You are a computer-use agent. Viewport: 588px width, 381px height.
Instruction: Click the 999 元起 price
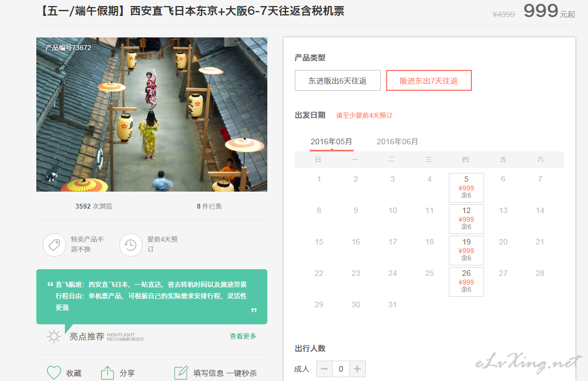549,11
